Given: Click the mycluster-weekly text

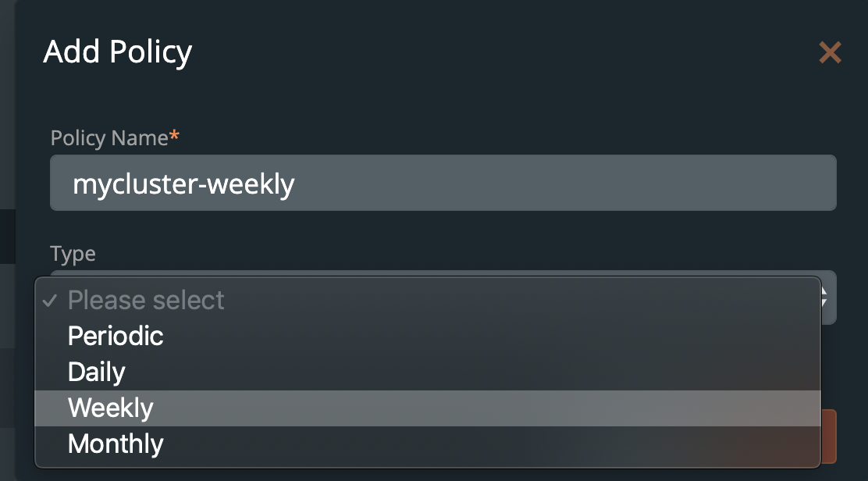Looking at the screenshot, I should 183,183.
